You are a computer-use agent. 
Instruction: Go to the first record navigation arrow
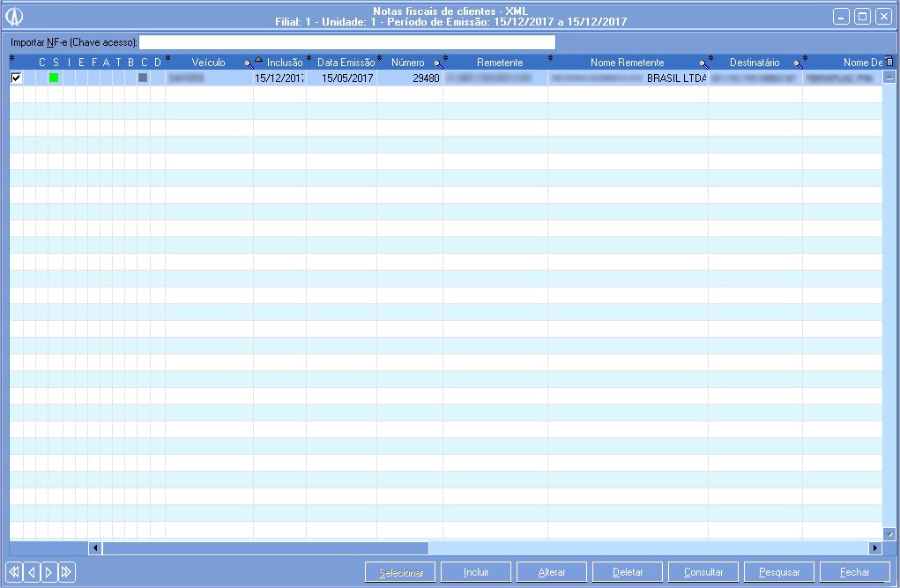(x=13, y=572)
